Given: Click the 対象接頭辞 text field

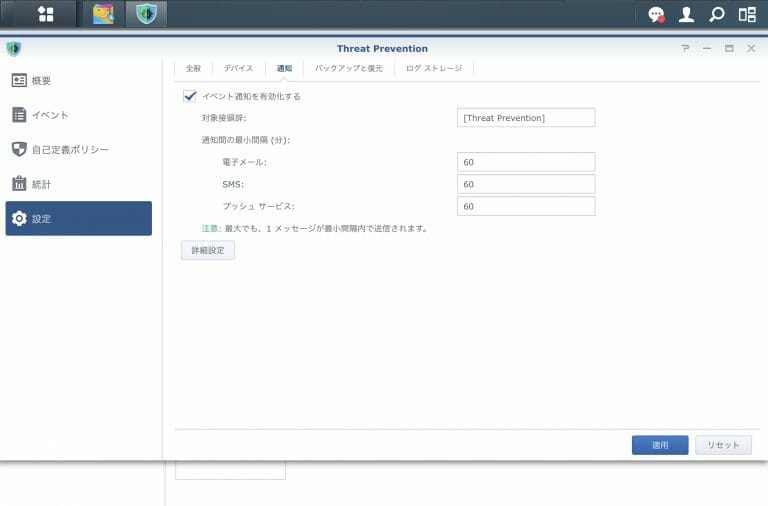Looking at the screenshot, I should pyautogui.click(x=526, y=118).
